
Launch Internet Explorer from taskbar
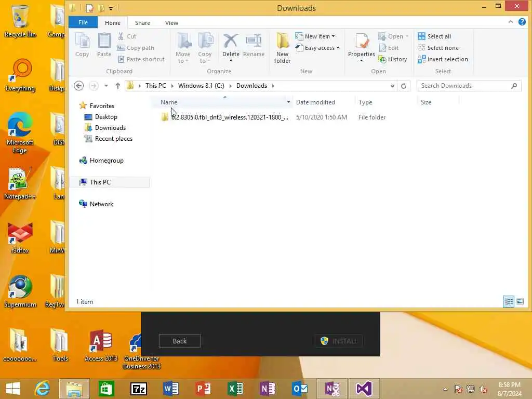point(43,389)
